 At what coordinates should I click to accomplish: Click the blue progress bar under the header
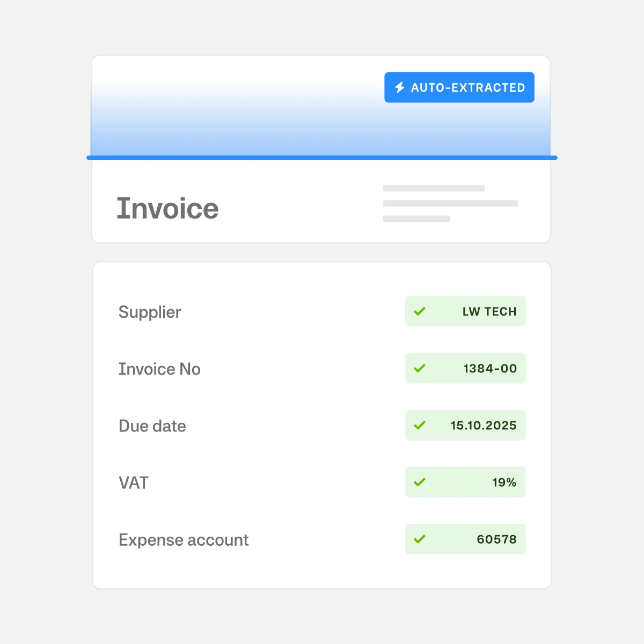(322, 157)
